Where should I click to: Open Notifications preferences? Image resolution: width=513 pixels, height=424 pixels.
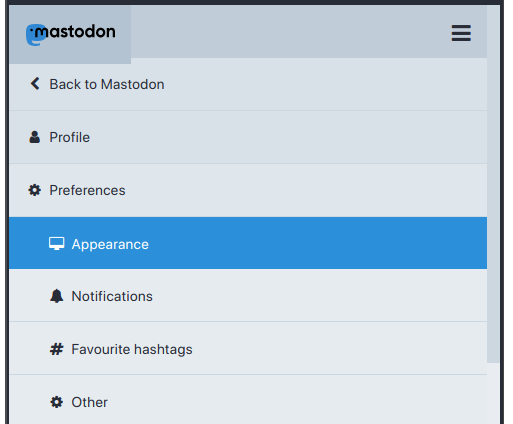[x=248, y=296]
